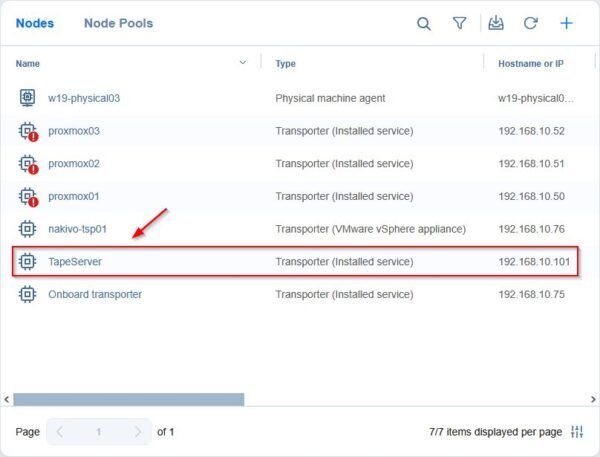This screenshot has height=457, width=600.
Task: Go to previous page arrow
Action: click(x=60, y=432)
